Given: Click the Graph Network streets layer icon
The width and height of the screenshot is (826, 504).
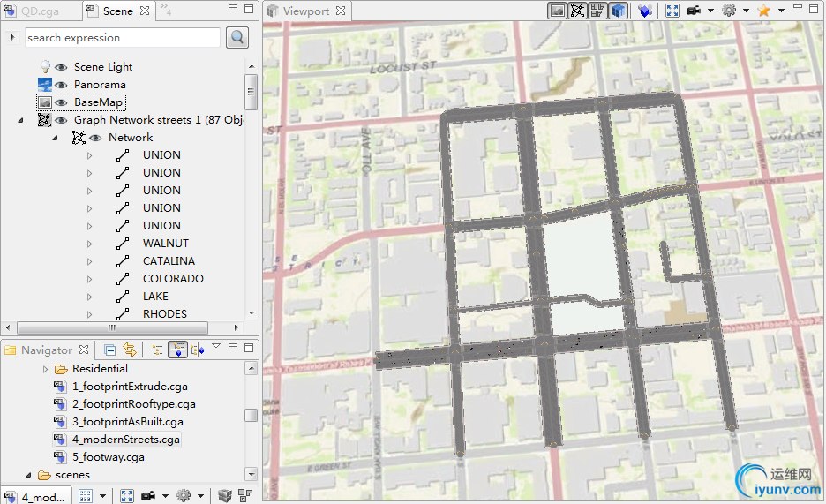Looking at the screenshot, I should click(x=45, y=120).
